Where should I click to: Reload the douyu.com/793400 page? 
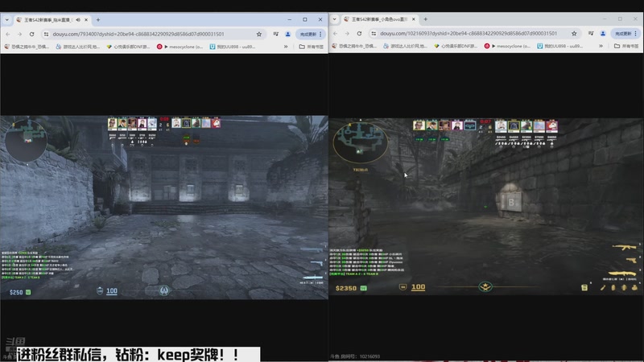tap(31, 34)
